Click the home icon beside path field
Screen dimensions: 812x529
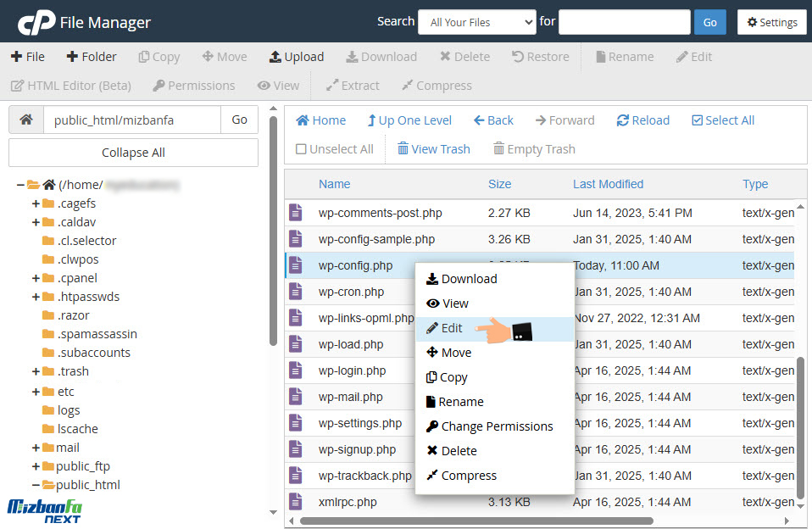coord(26,120)
